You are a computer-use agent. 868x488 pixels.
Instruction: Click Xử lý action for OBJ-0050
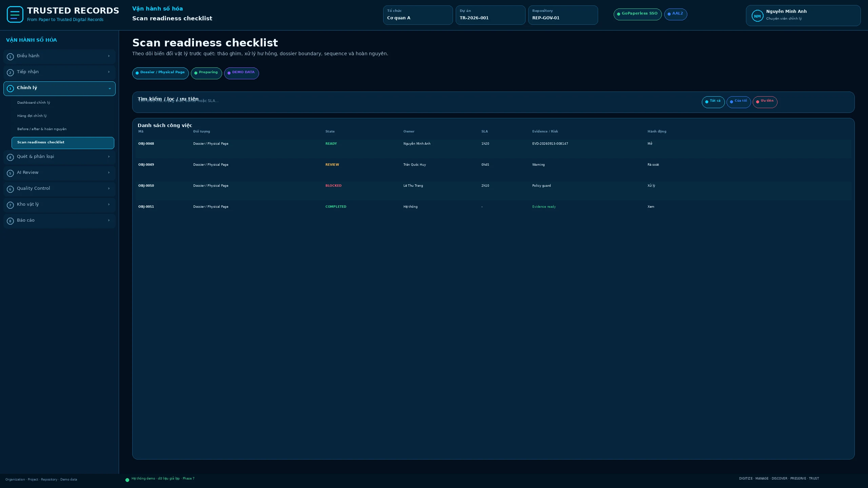(x=651, y=186)
